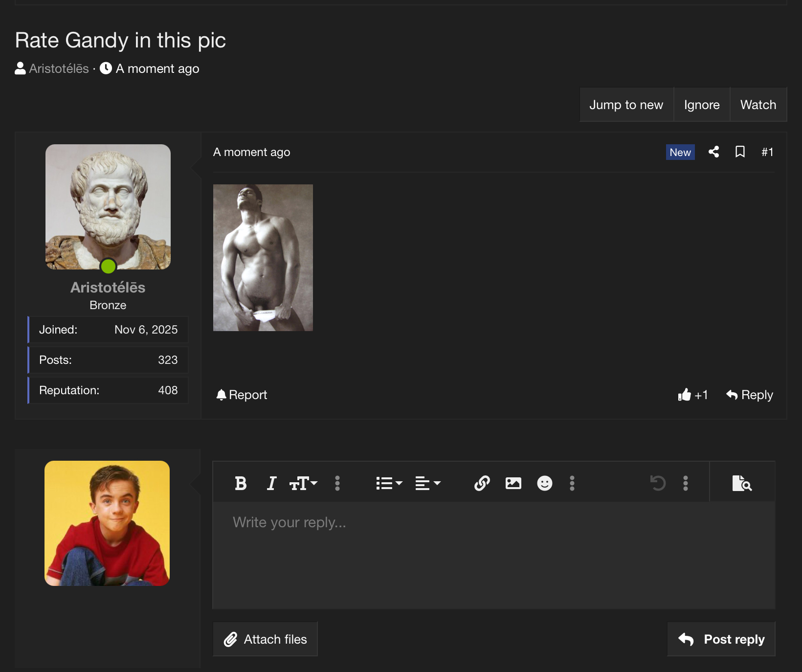Image resolution: width=802 pixels, height=672 pixels.
Task: Click the Jump to new button
Action: click(626, 105)
